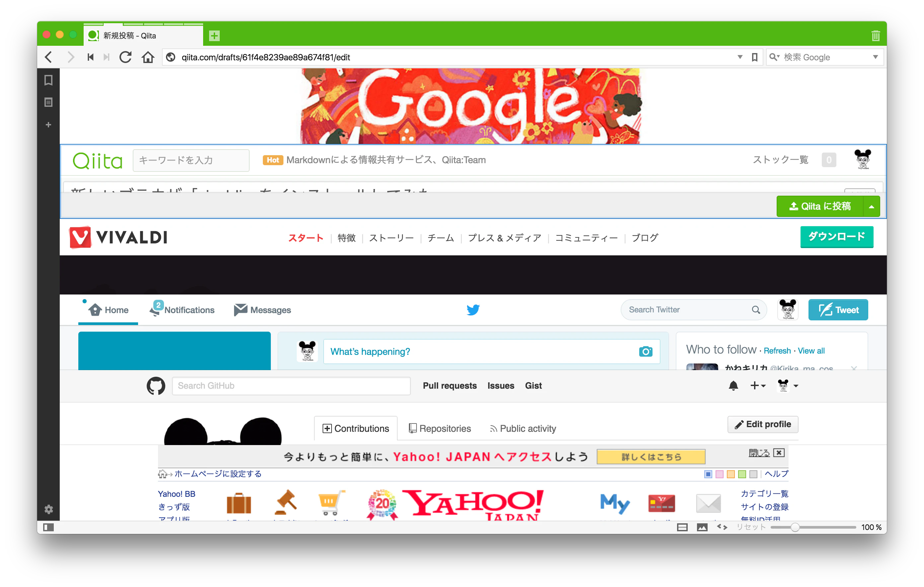Open GitHub Pull requests link
The height and width of the screenshot is (587, 924).
click(x=450, y=386)
